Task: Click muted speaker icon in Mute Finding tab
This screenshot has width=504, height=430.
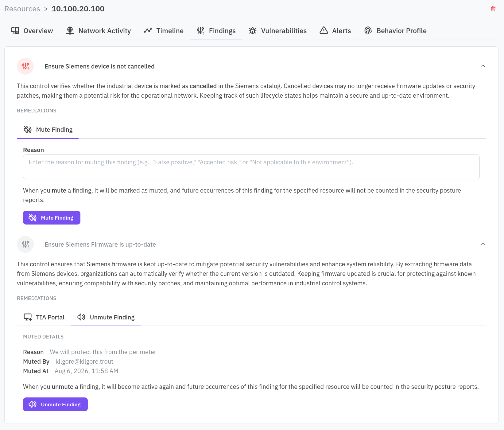Action: tap(28, 130)
